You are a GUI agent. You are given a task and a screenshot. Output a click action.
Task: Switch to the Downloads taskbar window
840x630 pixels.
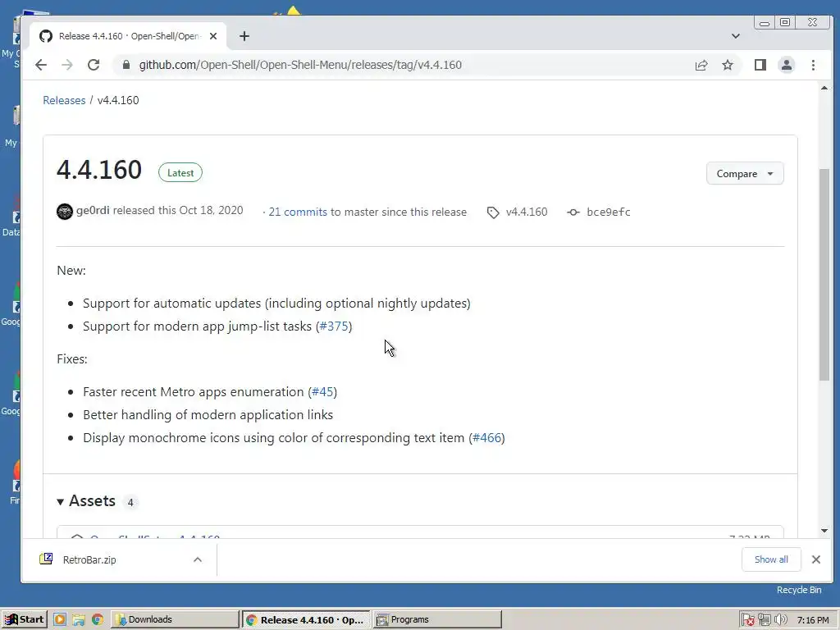click(175, 620)
